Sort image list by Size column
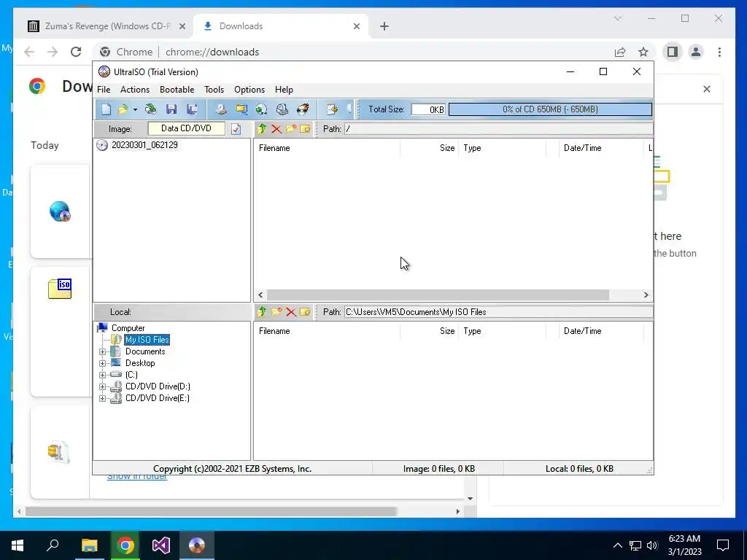The width and height of the screenshot is (747, 560). (x=429, y=148)
